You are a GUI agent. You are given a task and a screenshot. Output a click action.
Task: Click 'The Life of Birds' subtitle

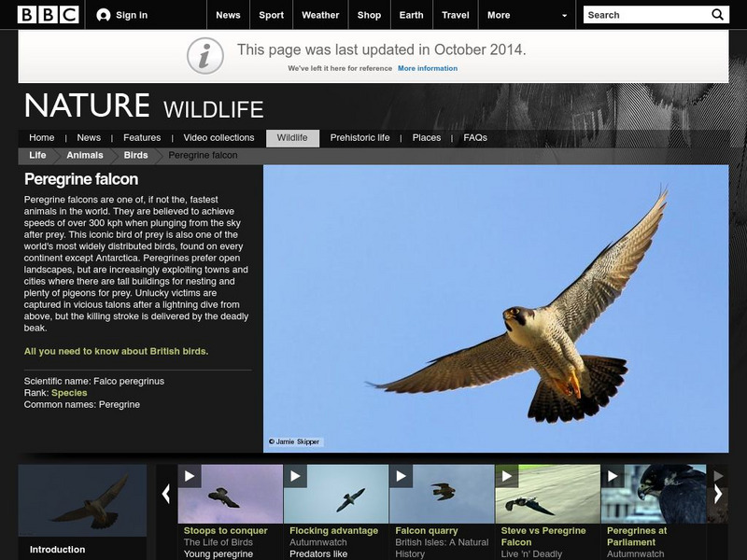click(218, 542)
